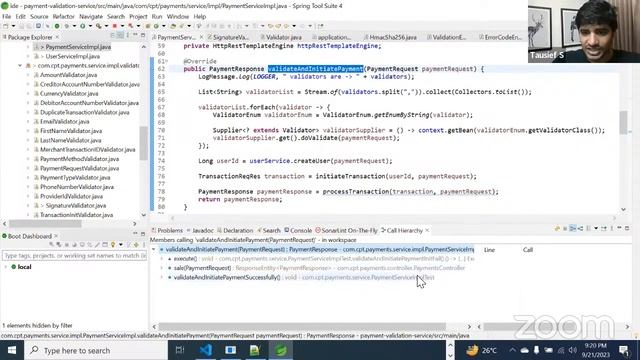Click the Boot Dashboard lightbulb icon

(x=113, y=244)
